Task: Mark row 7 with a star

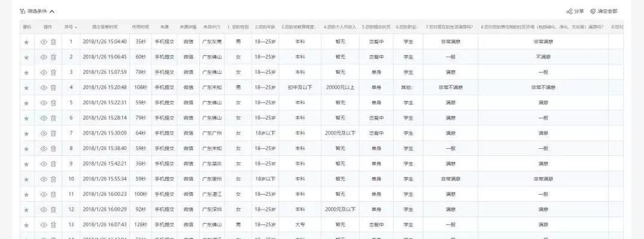Action: [26, 134]
